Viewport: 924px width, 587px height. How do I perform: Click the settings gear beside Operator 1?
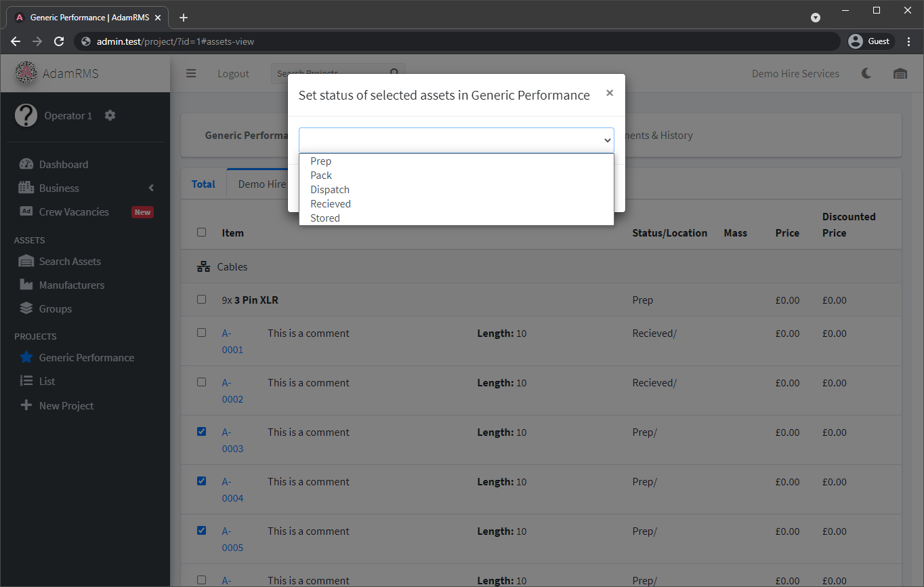pos(110,115)
